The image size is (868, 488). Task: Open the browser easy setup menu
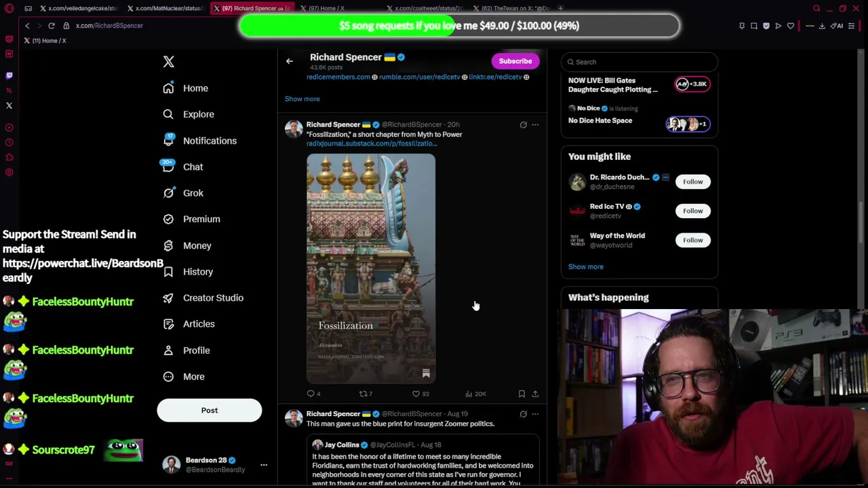point(852,26)
